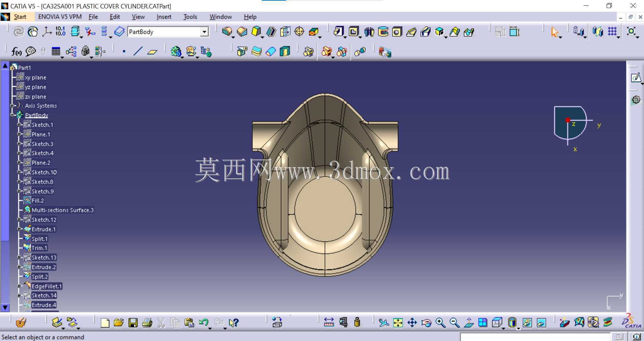The image size is (644, 341).
Task: Open the Tools menu
Action: pyautogui.click(x=190, y=17)
